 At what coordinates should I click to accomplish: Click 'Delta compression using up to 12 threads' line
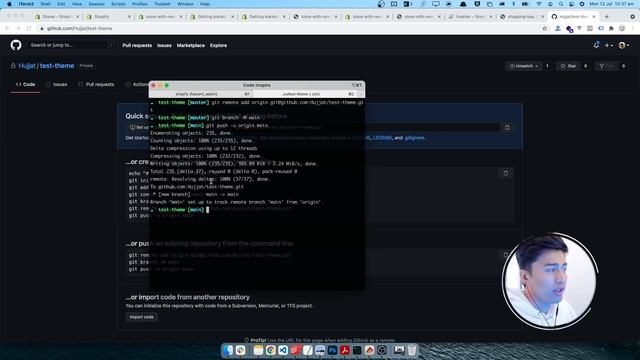tap(203, 149)
